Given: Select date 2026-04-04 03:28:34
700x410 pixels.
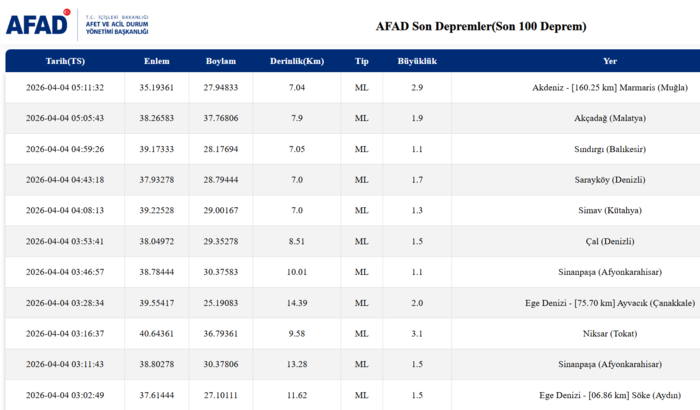Looking at the screenshot, I should point(65,303).
